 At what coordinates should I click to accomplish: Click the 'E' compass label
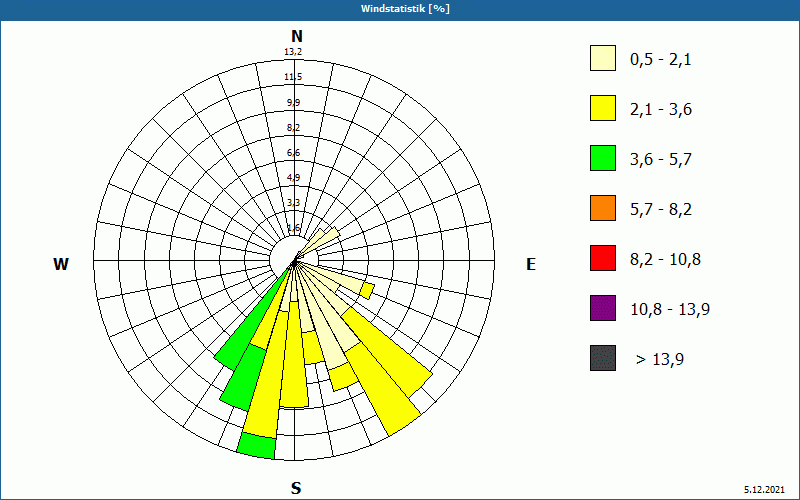click(x=531, y=264)
